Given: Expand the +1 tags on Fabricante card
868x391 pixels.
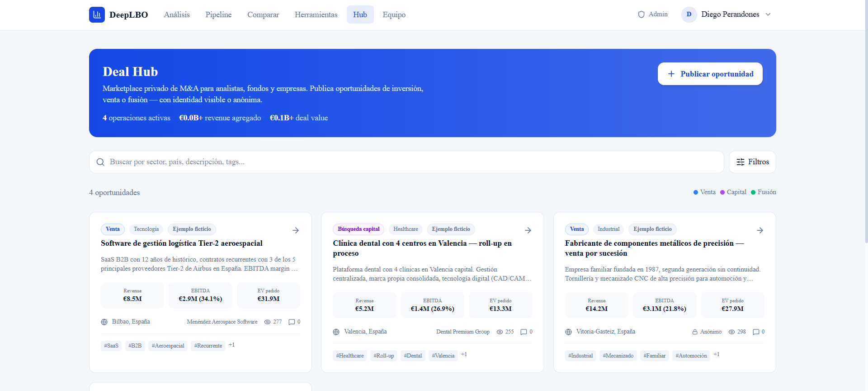Looking at the screenshot, I should click(717, 354).
